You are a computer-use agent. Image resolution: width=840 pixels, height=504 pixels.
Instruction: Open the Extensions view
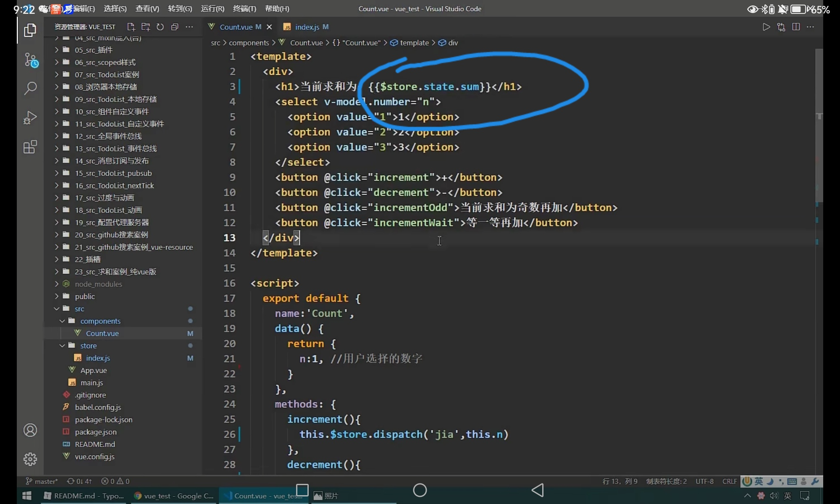tap(30, 147)
